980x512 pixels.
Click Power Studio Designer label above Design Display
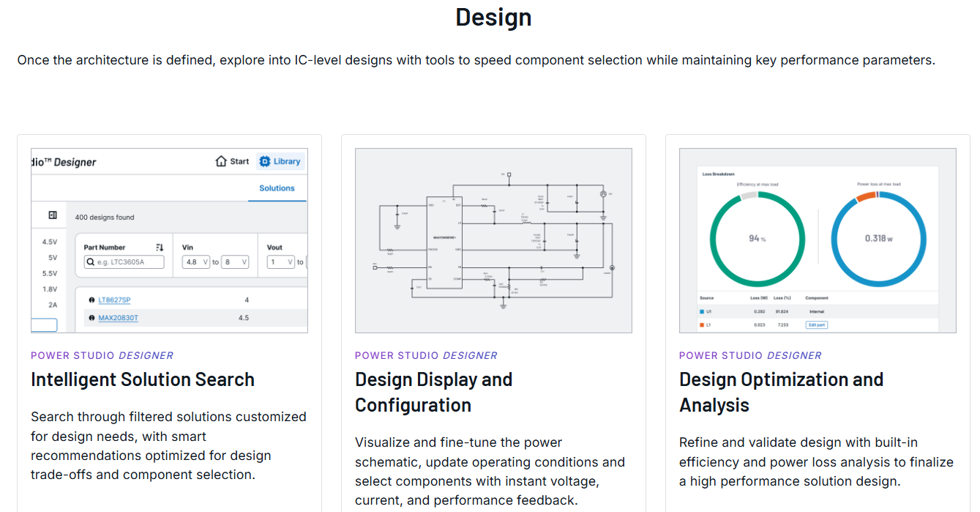pyautogui.click(x=426, y=355)
